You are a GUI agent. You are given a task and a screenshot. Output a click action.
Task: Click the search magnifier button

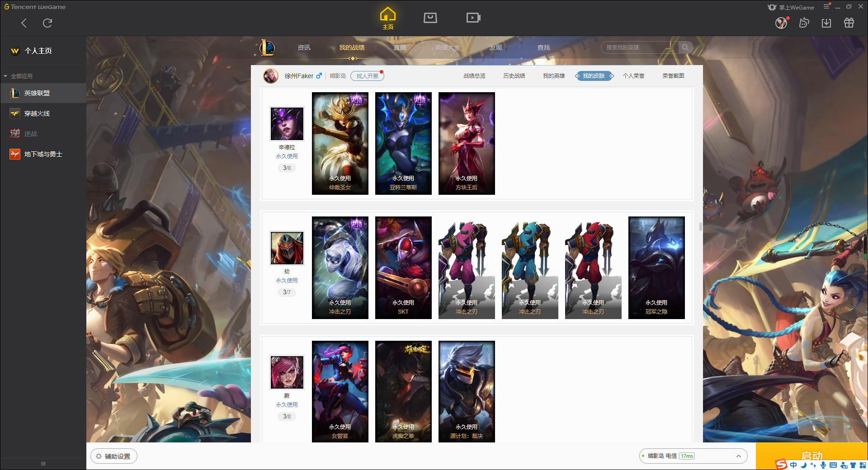685,47
